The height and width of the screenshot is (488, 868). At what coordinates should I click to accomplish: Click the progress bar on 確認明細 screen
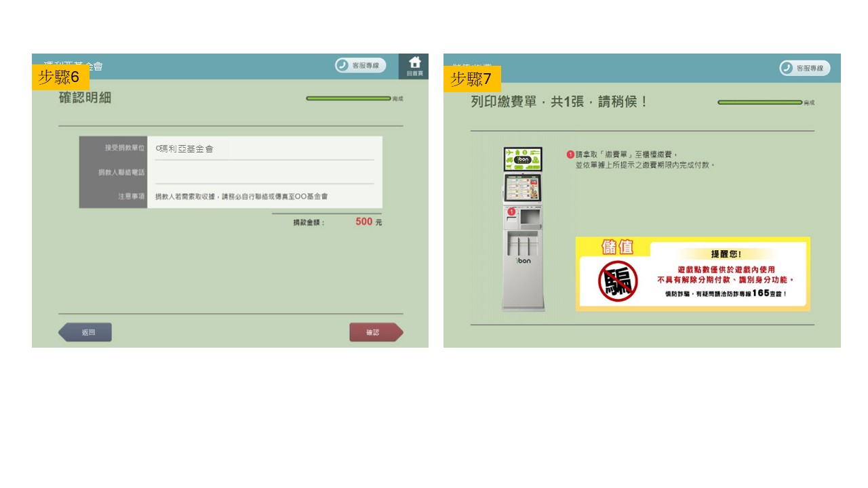(348, 98)
